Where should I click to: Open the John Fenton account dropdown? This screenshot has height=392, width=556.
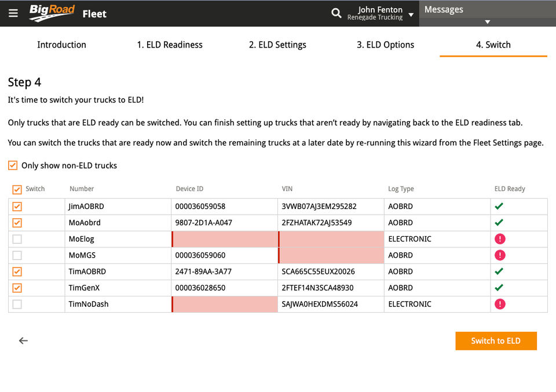point(411,14)
